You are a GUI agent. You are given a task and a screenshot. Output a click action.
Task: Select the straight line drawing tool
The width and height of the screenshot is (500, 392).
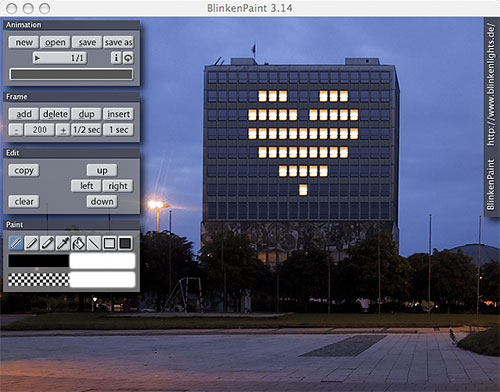[94, 243]
